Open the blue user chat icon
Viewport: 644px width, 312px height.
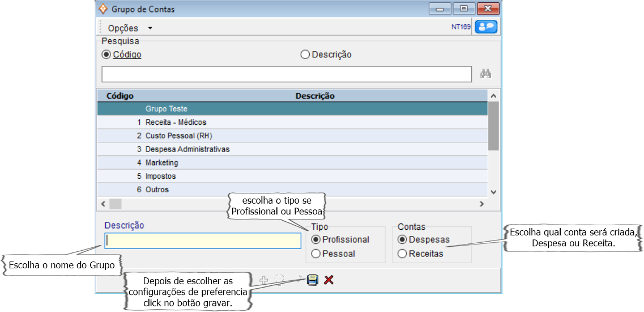485,27
